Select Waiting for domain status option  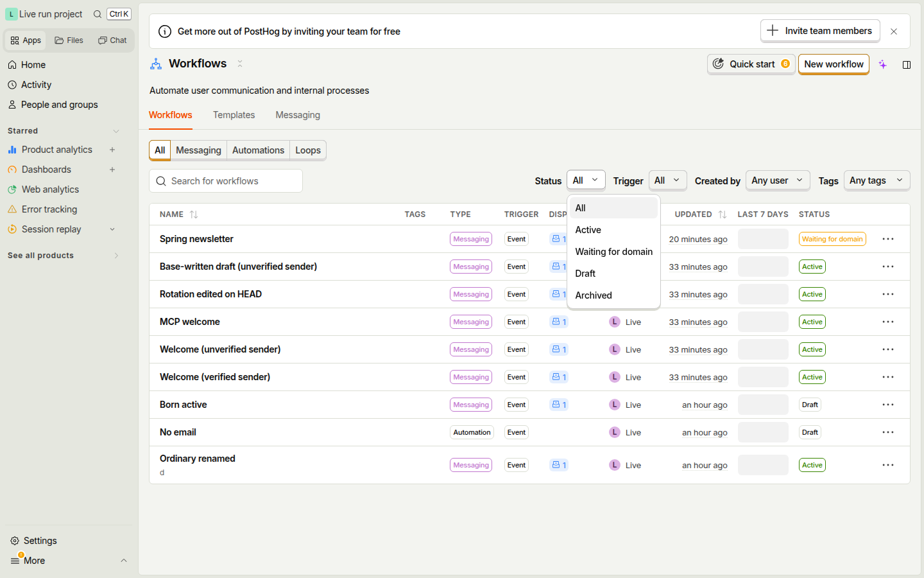tap(613, 252)
